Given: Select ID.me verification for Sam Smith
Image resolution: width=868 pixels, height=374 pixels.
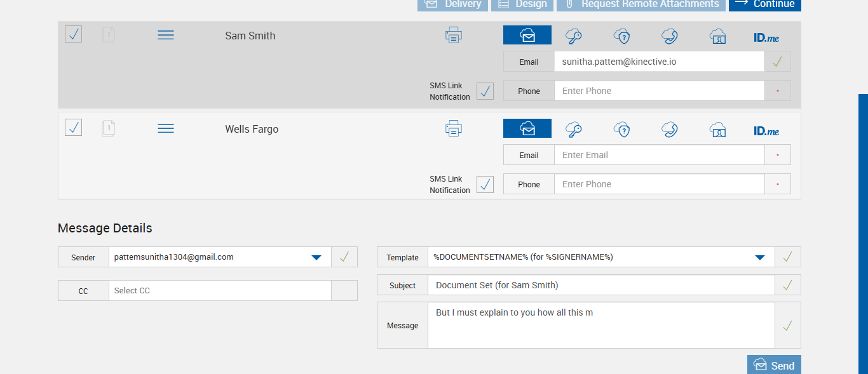Looking at the screenshot, I should 766,37.
